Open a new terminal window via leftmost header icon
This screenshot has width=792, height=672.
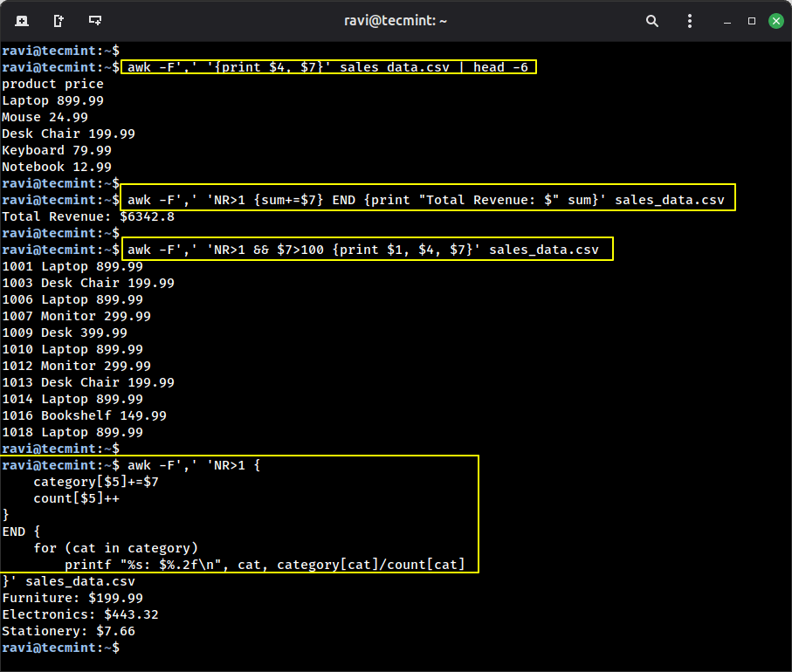coord(21,19)
